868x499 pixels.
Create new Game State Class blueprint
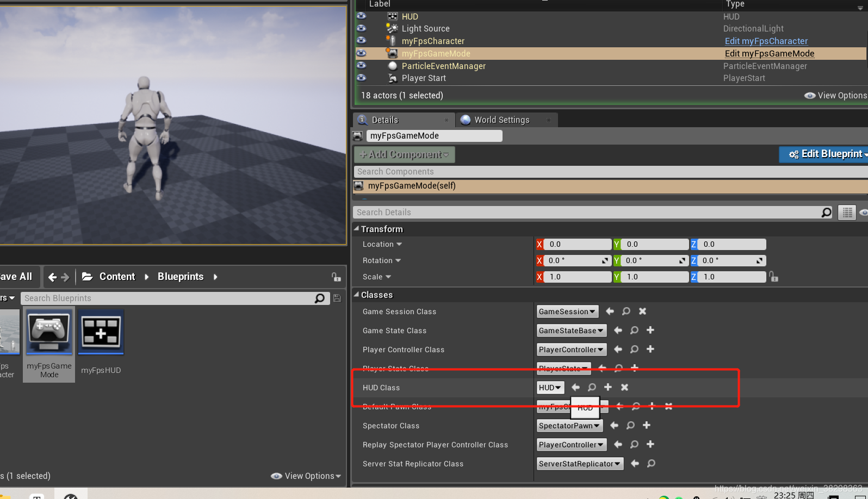click(x=650, y=330)
